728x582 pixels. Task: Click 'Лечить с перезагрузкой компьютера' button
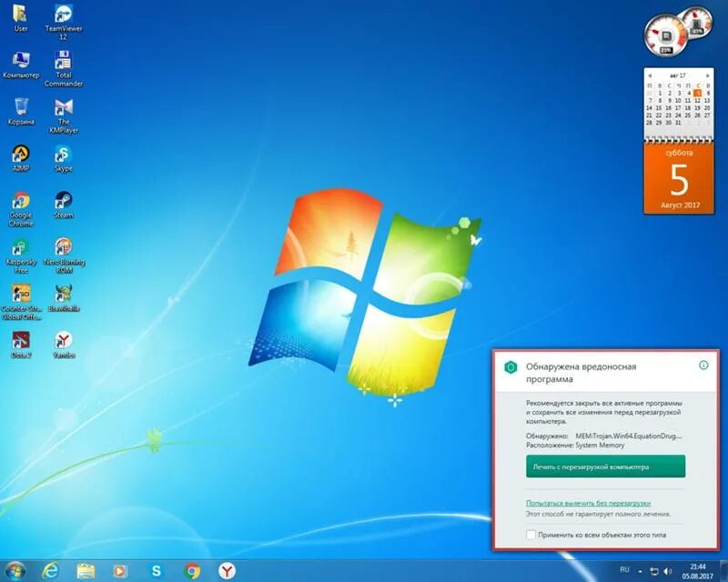click(605, 467)
